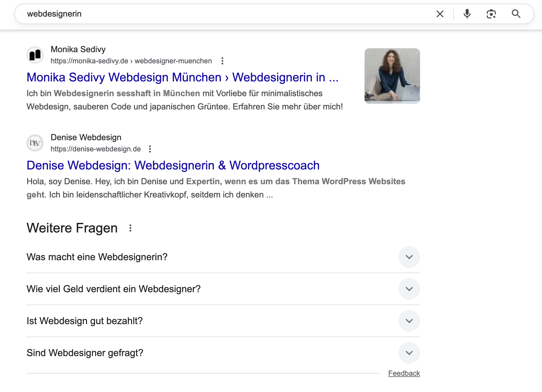Viewport: 542px width, 392px height.
Task: Open options menu for Denise Webdesign result
Action: pyautogui.click(x=150, y=149)
